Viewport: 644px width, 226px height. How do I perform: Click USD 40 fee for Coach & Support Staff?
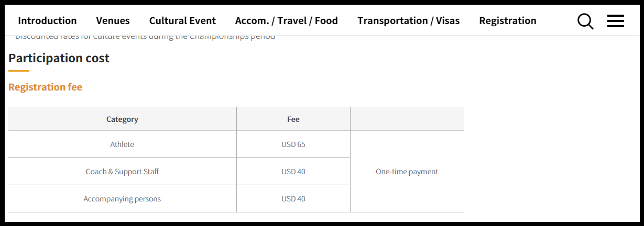pyautogui.click(x=293, y=172)
